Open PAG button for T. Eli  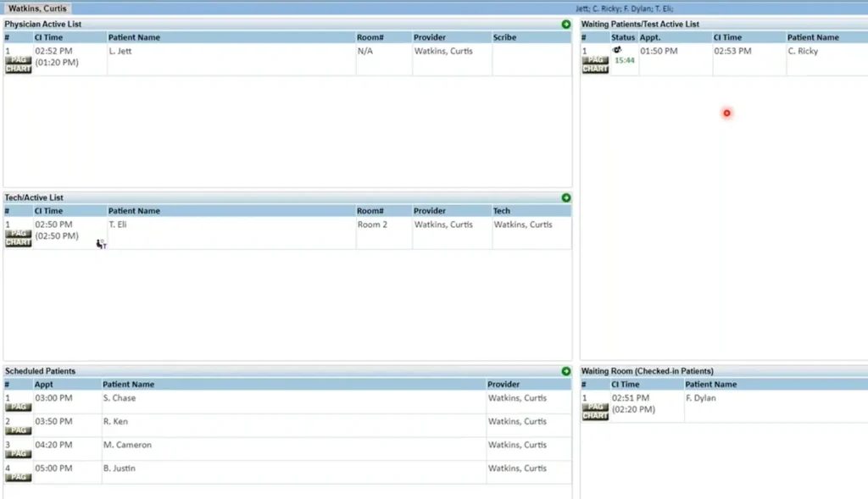pyautogui.click(x=19, y=234)
